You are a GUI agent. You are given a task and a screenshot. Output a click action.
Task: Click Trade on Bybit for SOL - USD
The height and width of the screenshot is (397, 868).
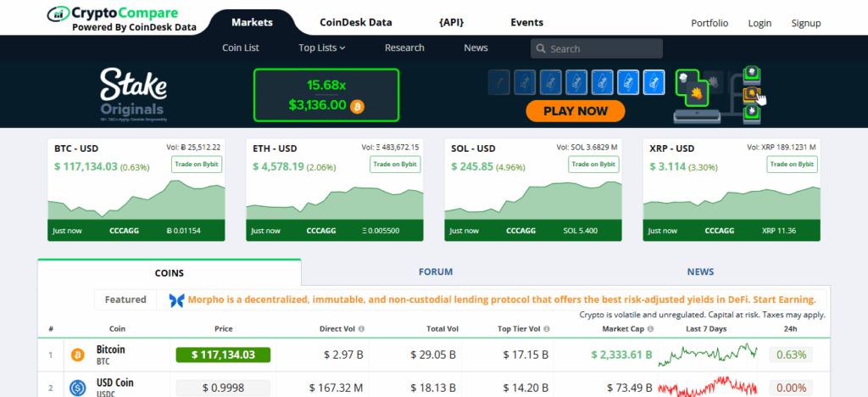593,165
